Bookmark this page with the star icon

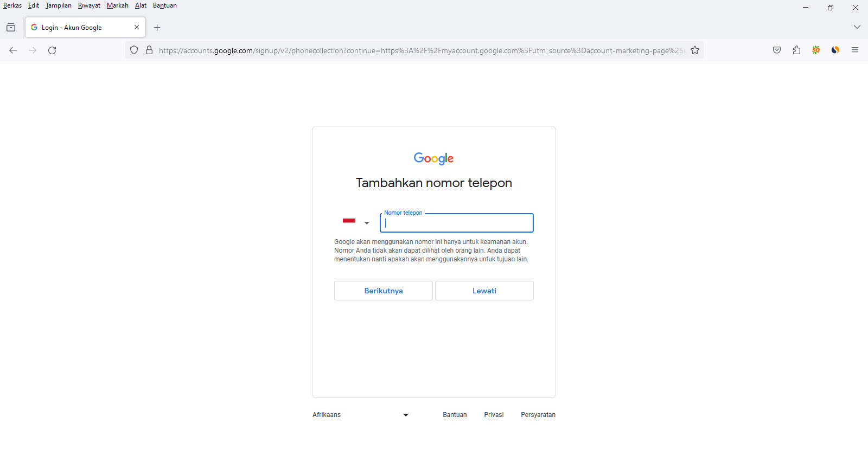tap(695, 50)
